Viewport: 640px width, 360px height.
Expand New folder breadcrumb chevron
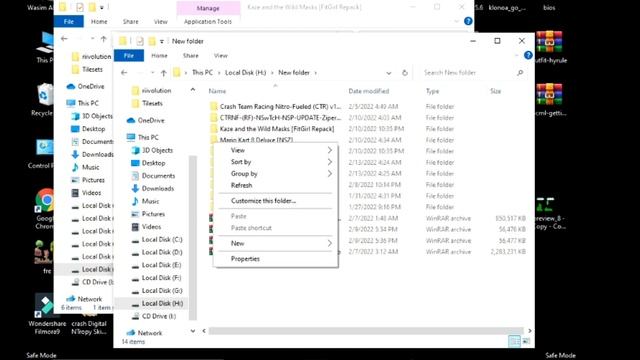click(x=316, y=73)
